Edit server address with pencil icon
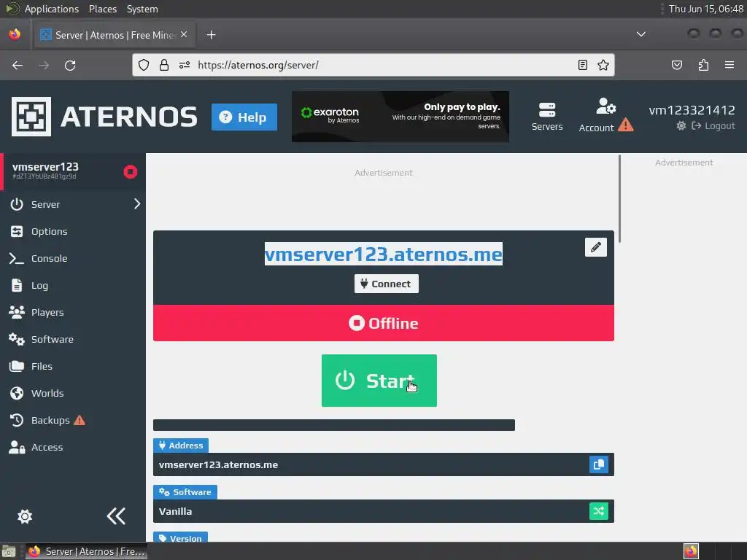The width and height of the screenshot is (747, 560). tap(595, 247)
